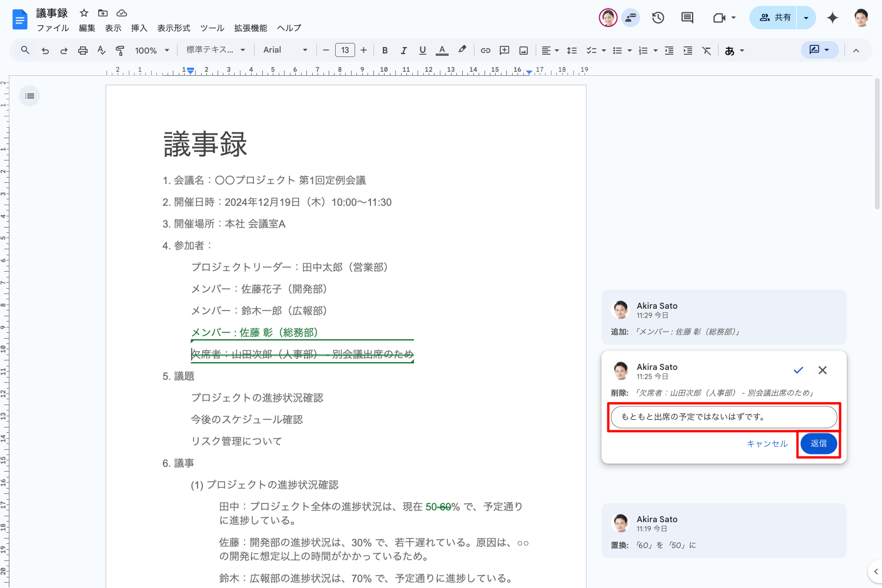Open Gemini sparkle icon
882x588 pixels.
(833, 18)
